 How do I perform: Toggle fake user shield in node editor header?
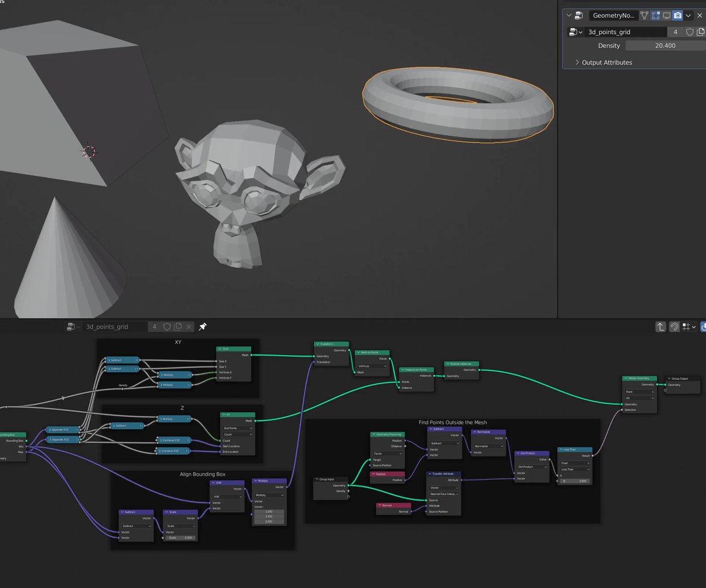167,326
